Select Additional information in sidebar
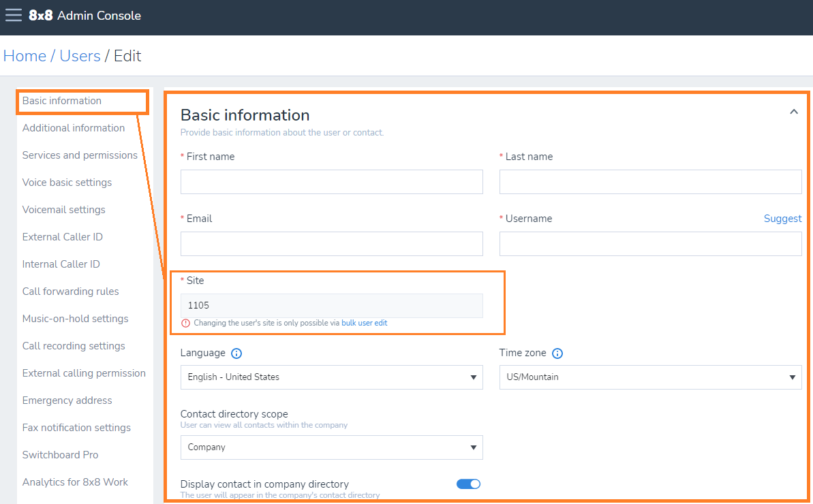The image size is (813, 504). tap(73, 128)
